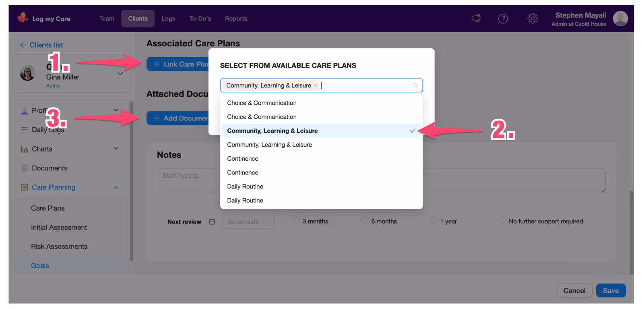644x309 pixels.
Task: Choose the second Choice & Communication option
Action: pyautogui.click(x=321, y=117)
